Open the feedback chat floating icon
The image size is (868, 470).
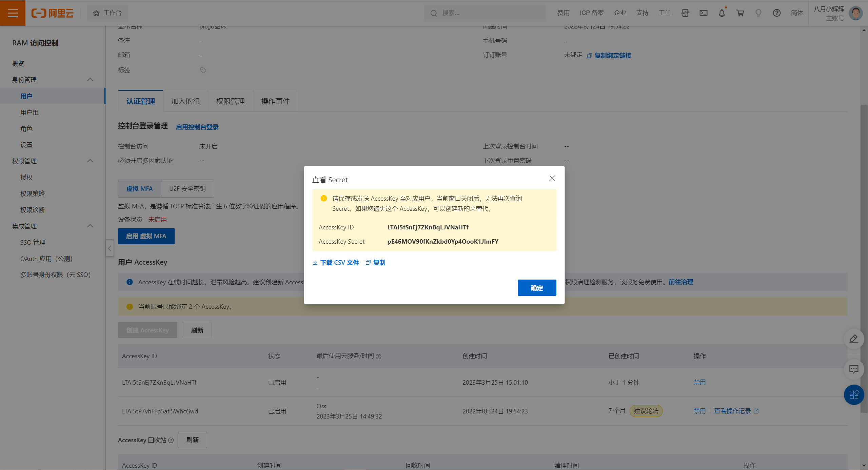tap(853, 369)
